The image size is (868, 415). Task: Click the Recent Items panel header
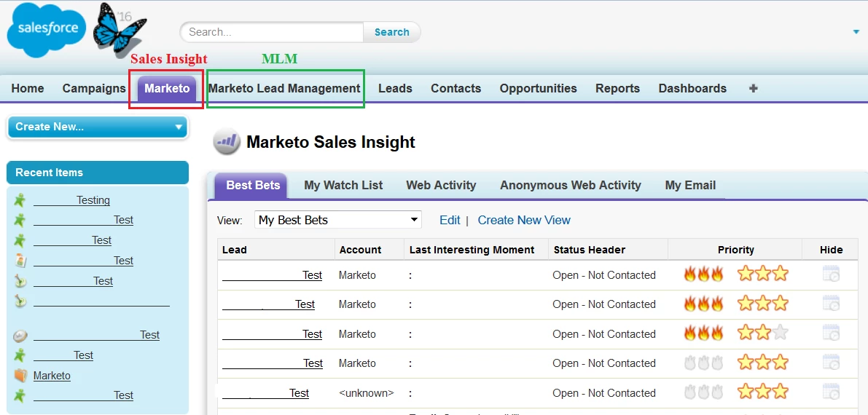98,173
